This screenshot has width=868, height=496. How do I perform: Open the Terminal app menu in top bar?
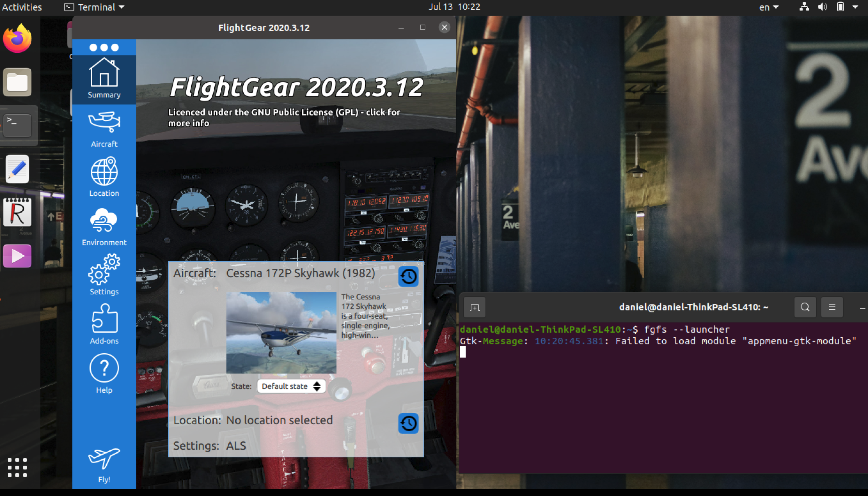(x=95, y=7)
